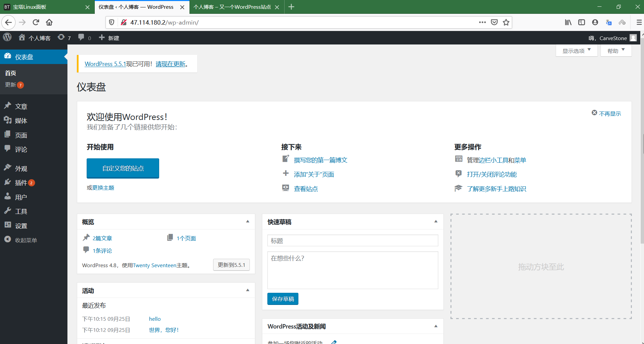Viewport: 644px width, 344px height.
Task: Open a new browser tab with plus button
Action: 291,7
